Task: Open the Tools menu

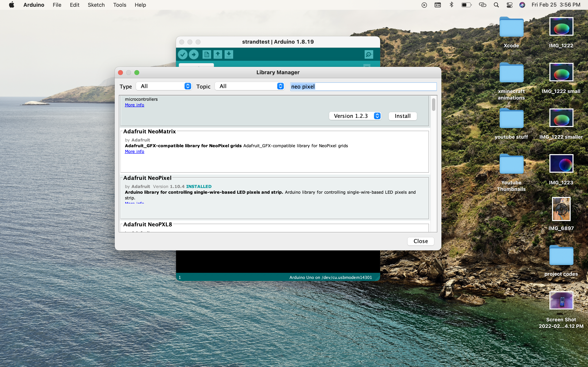Action: [x=120, y=5]
